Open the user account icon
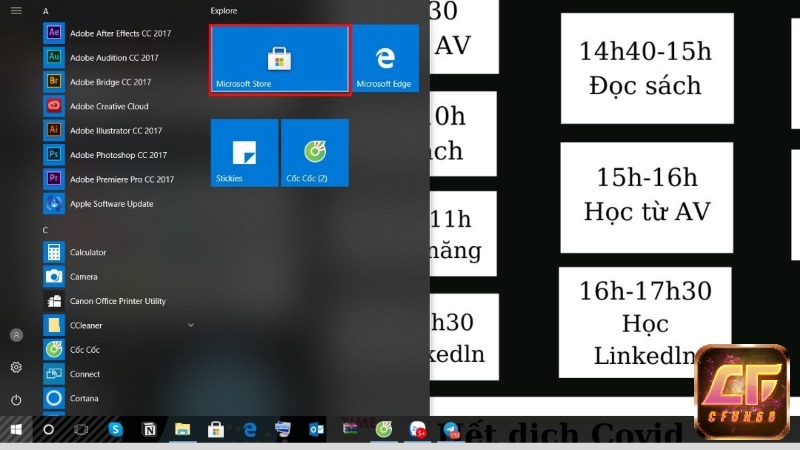 click(x=16, y=335)
